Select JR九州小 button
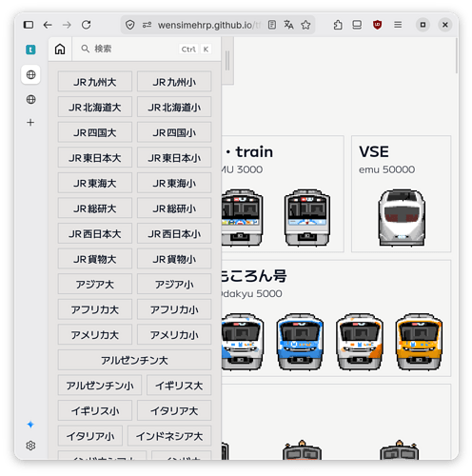 [174, 82]
